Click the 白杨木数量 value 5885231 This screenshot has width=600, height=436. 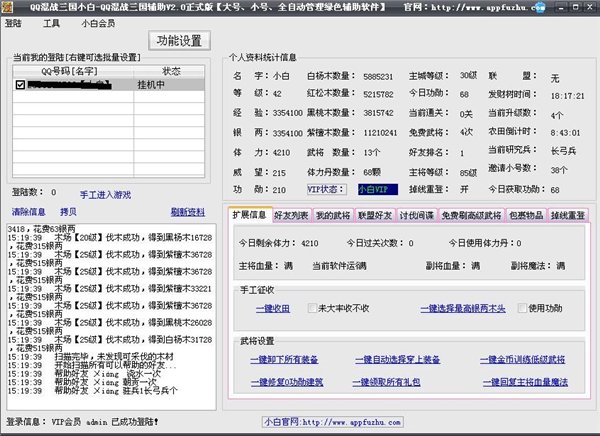tap(378, 77)
